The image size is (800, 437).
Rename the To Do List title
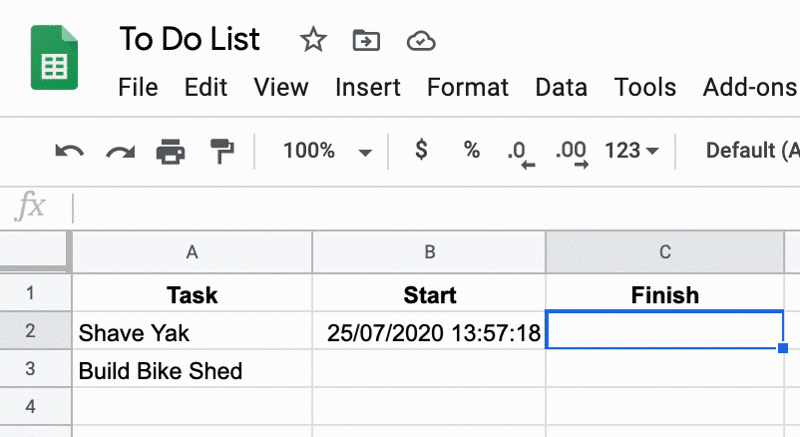(189, 39)
